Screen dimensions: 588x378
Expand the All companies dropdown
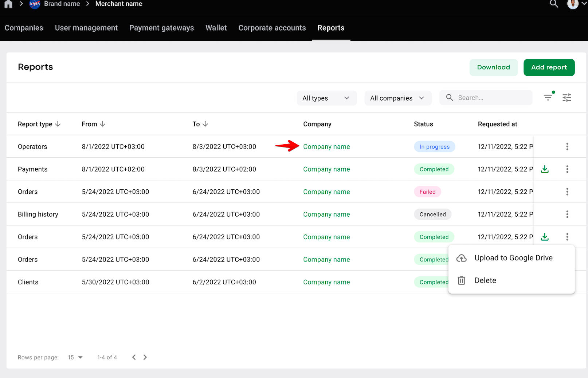click(x=398, y=98)
